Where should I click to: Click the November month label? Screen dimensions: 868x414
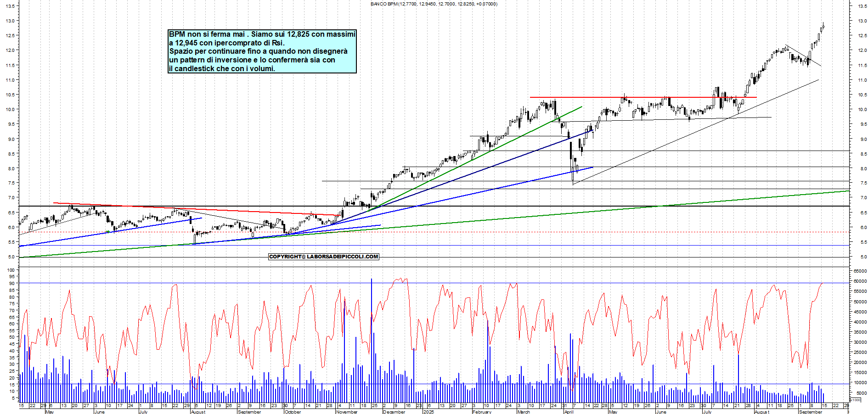click(346, 412)
